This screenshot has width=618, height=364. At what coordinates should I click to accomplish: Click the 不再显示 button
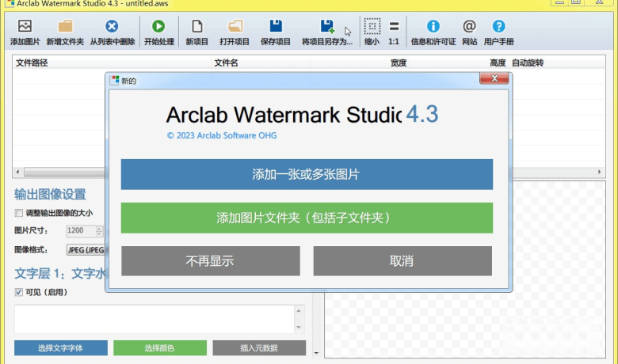pyautogui.click(x=211, y=261)
